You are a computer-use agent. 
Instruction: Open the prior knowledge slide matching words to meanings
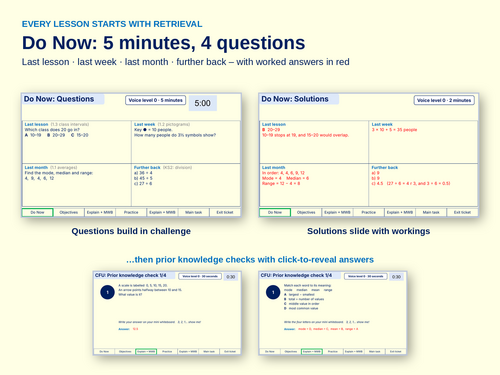coord(333,313)
